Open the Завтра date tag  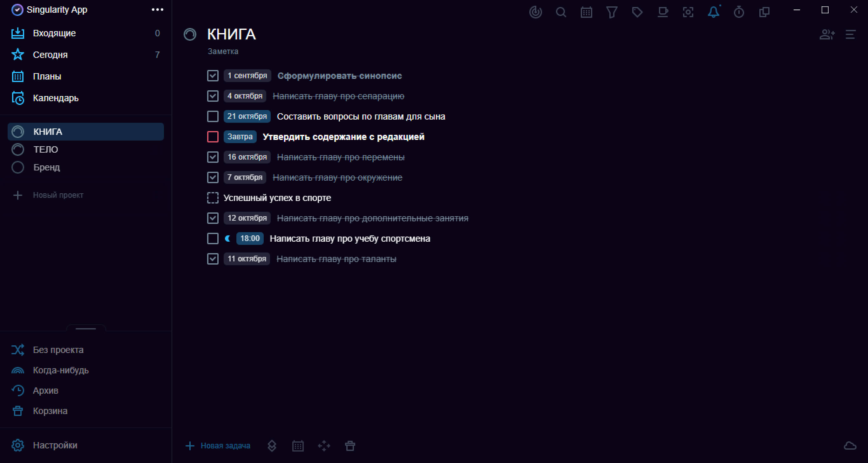(240, 136)
